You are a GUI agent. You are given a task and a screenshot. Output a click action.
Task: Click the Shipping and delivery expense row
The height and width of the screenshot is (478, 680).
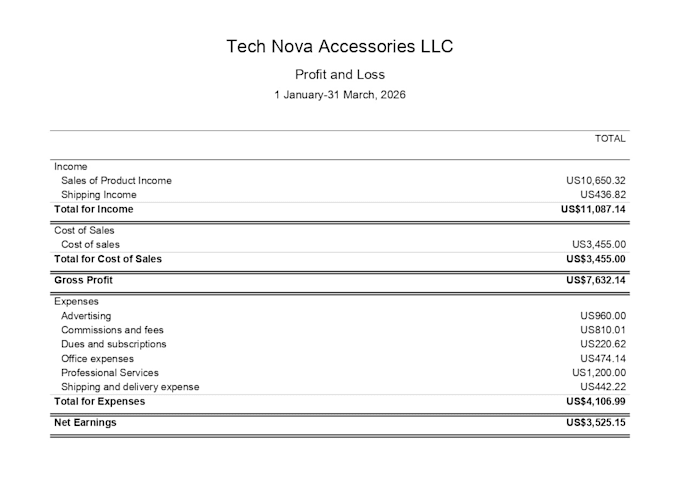click(340, 387)
